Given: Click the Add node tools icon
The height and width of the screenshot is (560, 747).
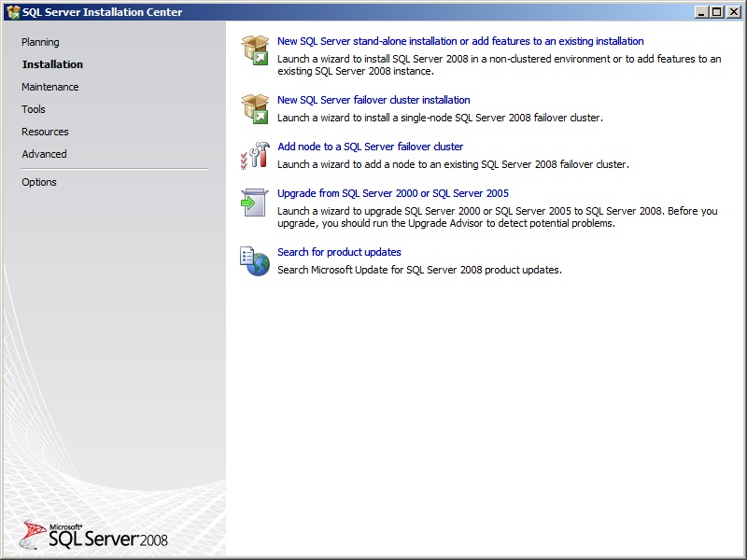Looking at the screenshot, I should tap(255, 155).
